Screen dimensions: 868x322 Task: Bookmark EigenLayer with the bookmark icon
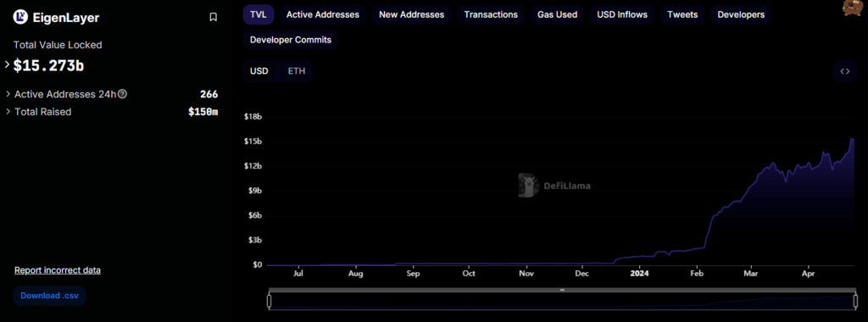tap(213, 18)
